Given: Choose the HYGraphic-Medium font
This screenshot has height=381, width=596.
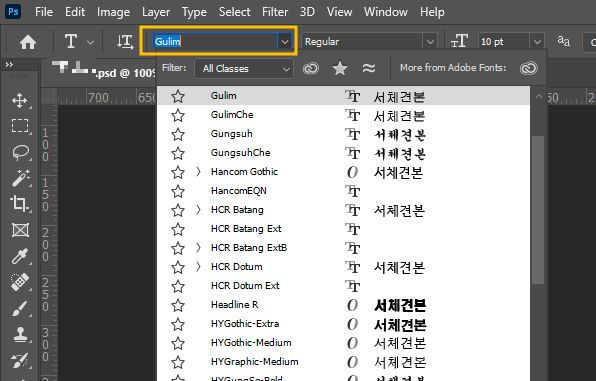Looking at the screenshot, I should pos(344,362).
